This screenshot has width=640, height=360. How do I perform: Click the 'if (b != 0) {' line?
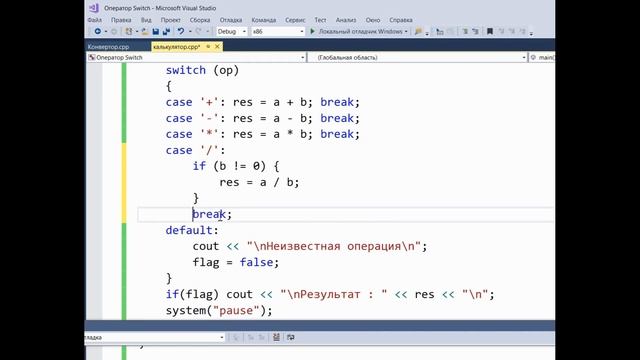point(236,166)
